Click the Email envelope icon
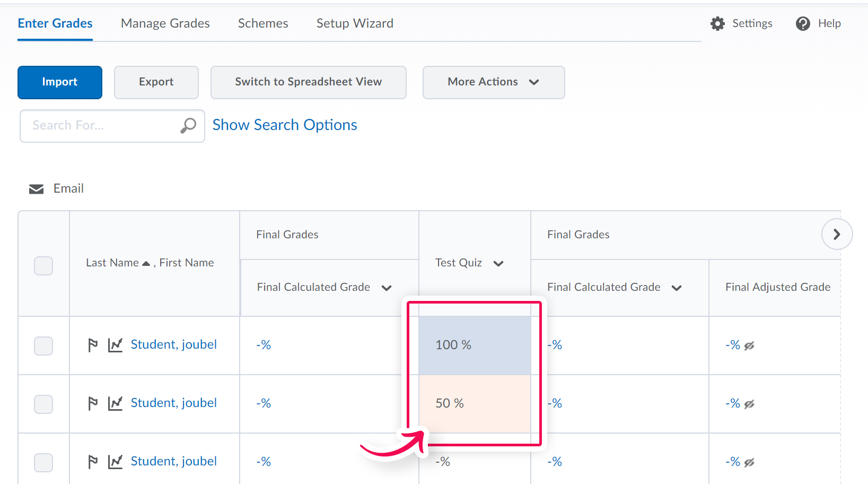The width and height of the screenshot is (868, 484). click(36, 188)
